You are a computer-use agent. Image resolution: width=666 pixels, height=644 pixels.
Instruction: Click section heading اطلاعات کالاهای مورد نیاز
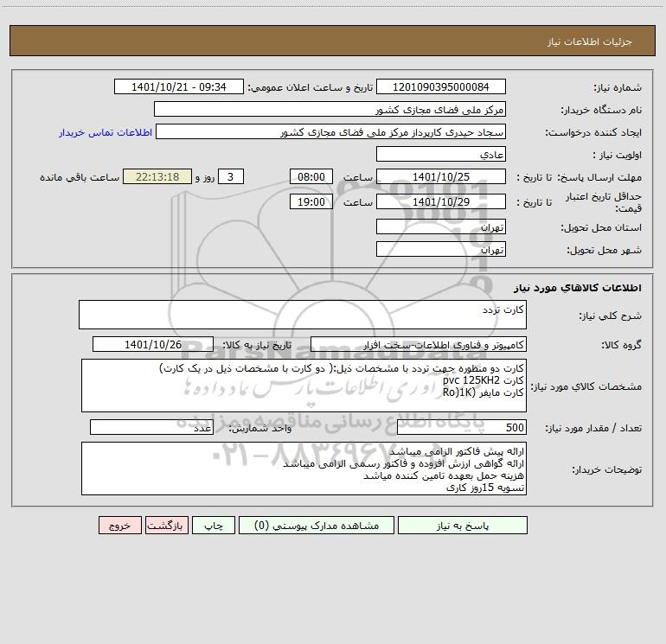tap(578, 288)
